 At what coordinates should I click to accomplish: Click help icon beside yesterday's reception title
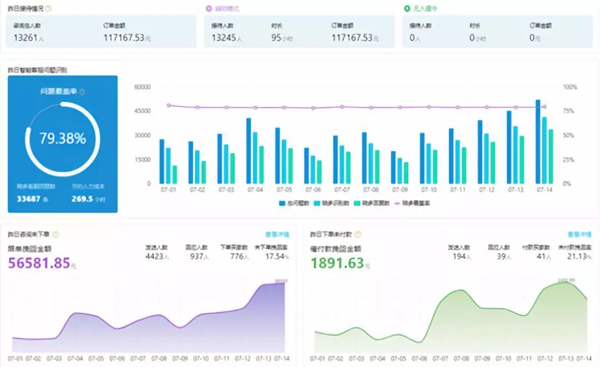click(x=49, y=8)
